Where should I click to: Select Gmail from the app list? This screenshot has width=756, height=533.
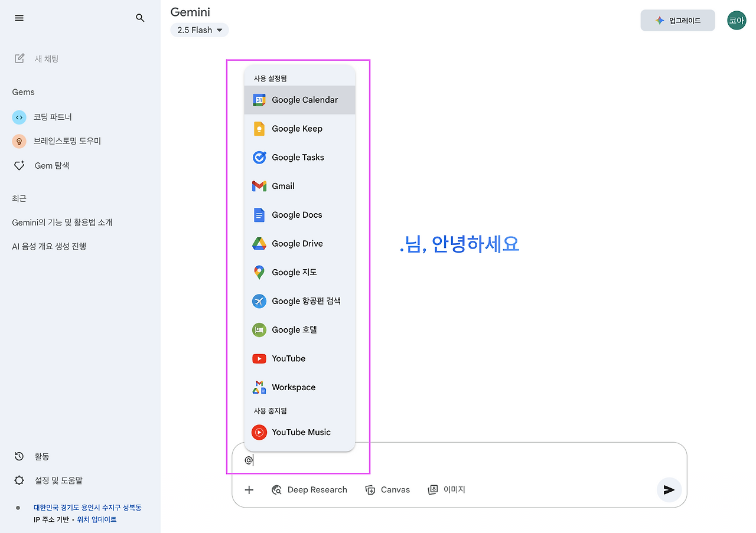click(x=299, y=186)
